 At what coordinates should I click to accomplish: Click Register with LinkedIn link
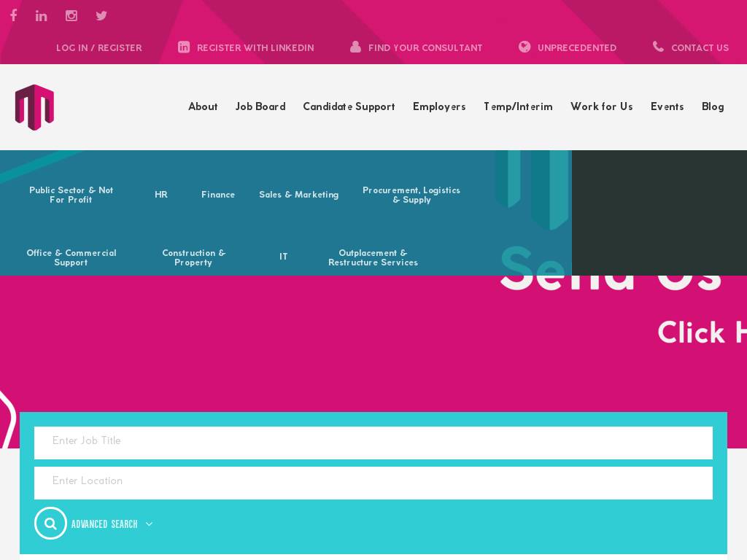click(255, 48)
